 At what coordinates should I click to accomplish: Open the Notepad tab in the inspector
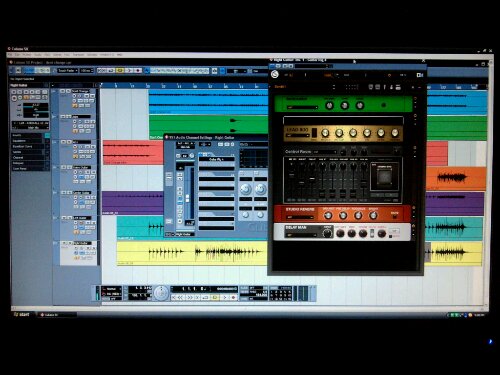coord(27,163)
